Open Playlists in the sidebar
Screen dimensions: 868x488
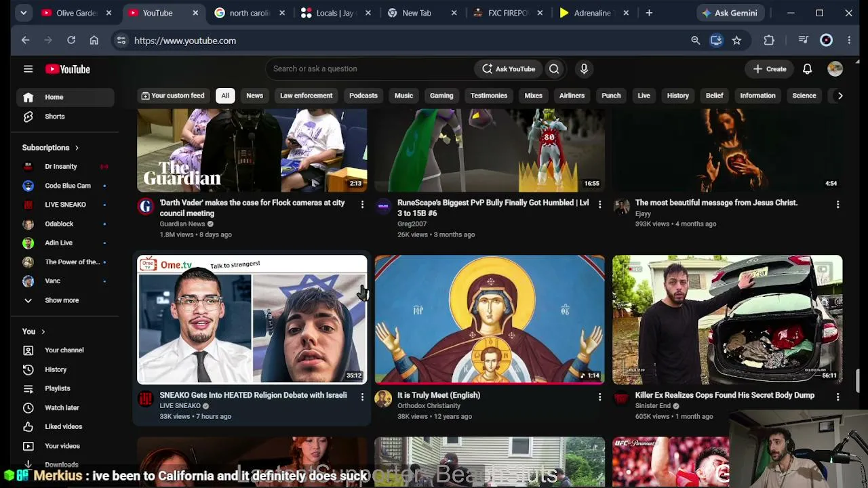click(65, 388)
